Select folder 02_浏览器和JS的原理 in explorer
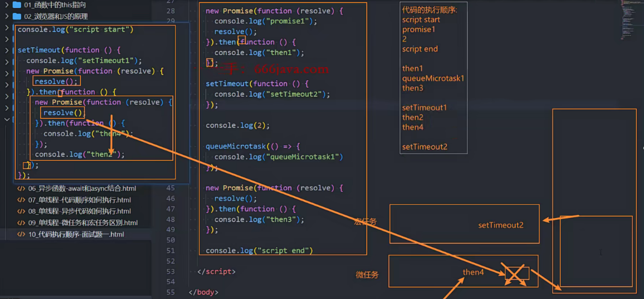The image size is (644, 299). [x=56, y=16]
